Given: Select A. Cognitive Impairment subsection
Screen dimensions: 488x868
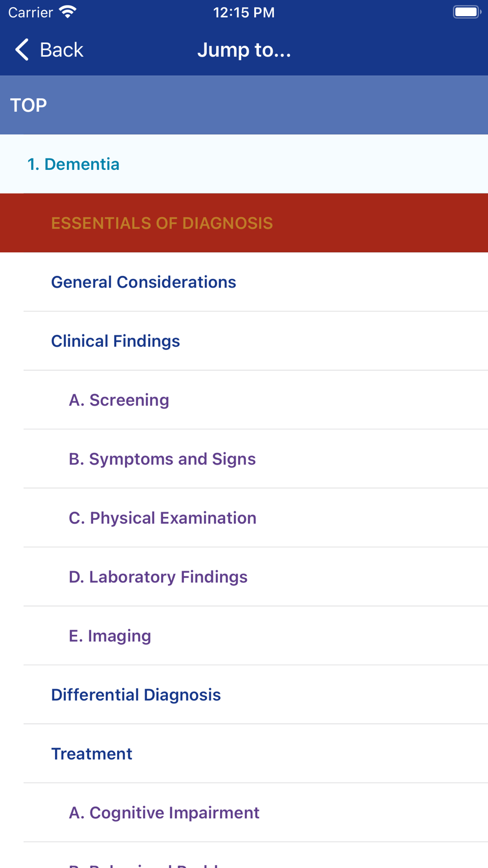Looking at the screenshot, I should coord(164,813).
